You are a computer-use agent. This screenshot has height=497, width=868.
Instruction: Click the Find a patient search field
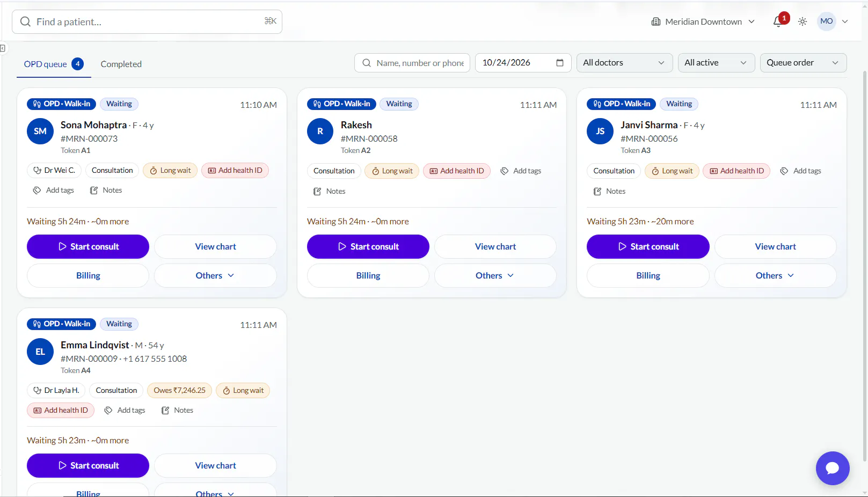point(147,21)
